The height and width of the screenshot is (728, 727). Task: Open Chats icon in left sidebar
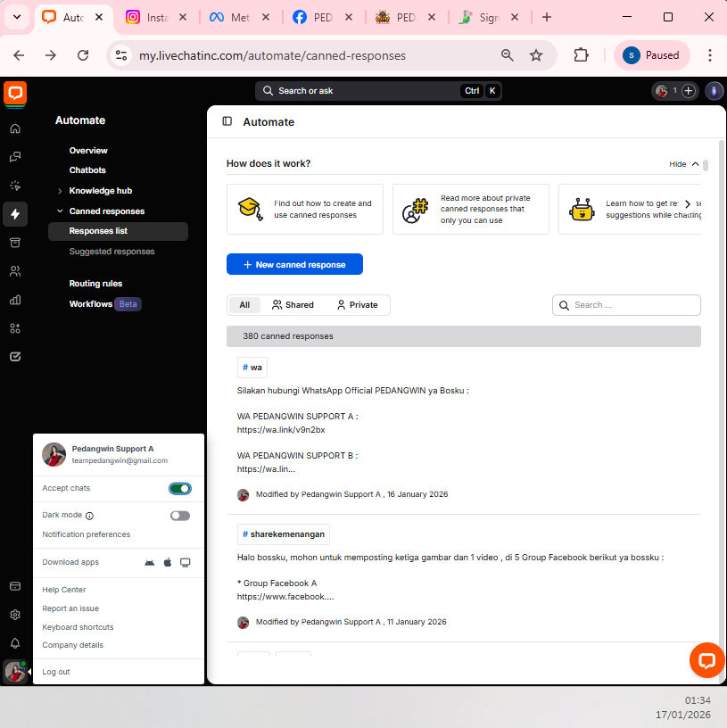[15, 157]
